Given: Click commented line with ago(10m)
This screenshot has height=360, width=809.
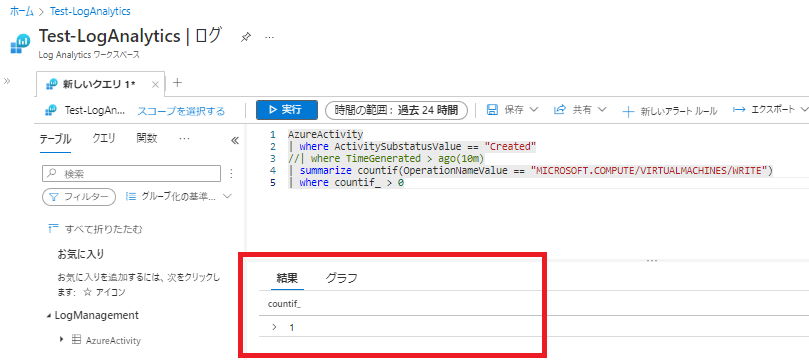Looking at the screenshot, I should 386,158.
